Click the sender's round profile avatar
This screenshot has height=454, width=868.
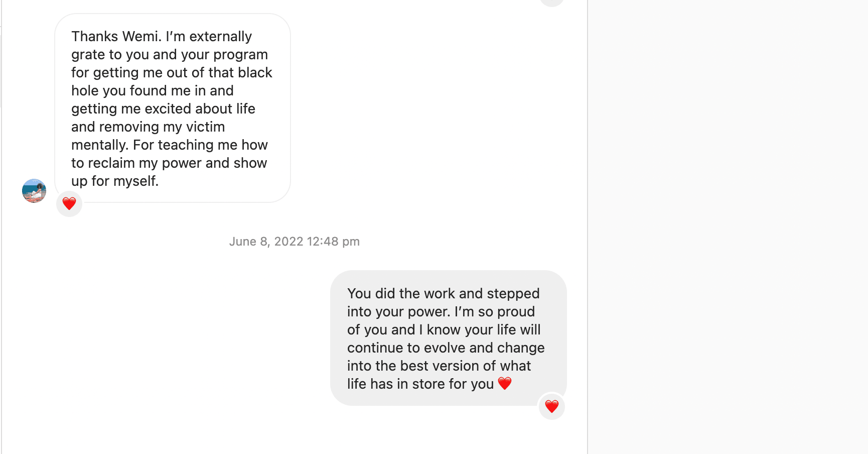point(34,191)
